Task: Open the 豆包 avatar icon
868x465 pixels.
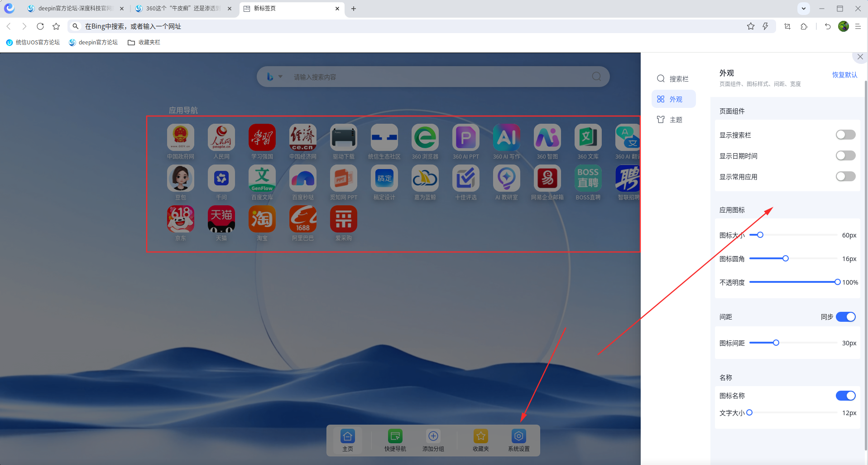Action: click(x=181, y=178)
